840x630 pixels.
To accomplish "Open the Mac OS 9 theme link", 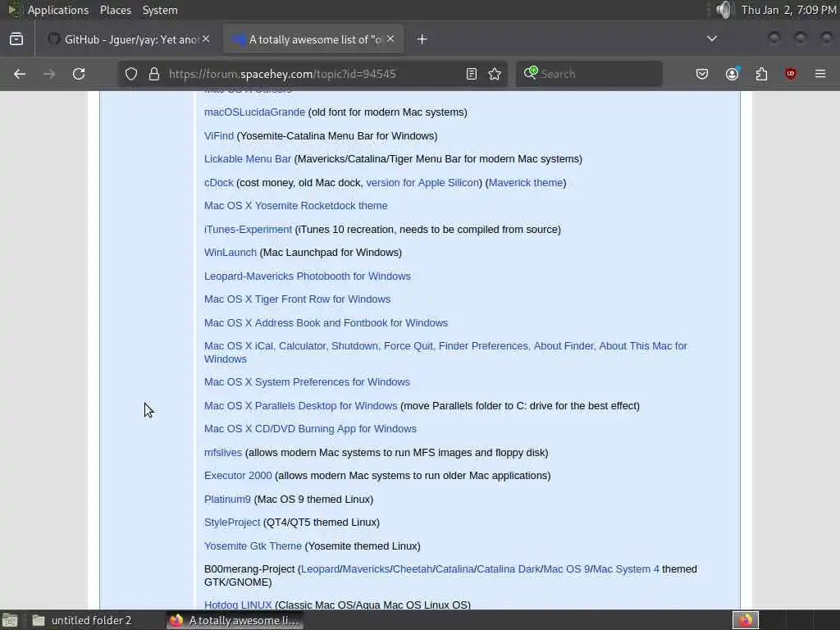I will pos(566,569).
